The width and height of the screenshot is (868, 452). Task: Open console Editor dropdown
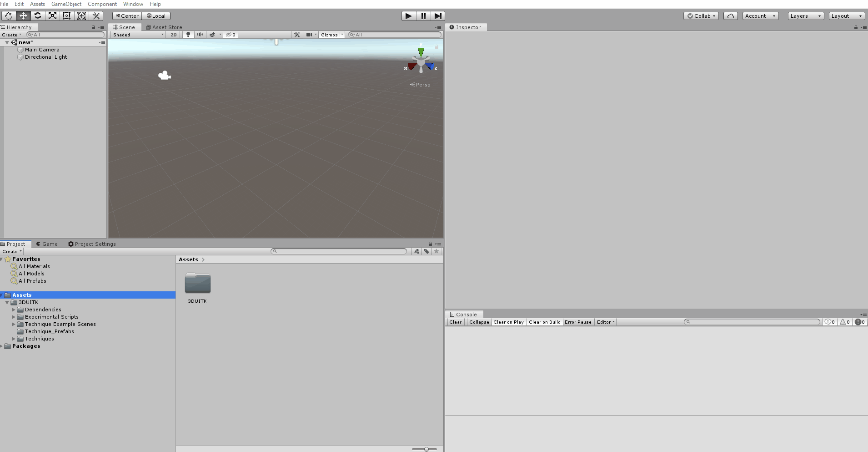tap(606, 322)
